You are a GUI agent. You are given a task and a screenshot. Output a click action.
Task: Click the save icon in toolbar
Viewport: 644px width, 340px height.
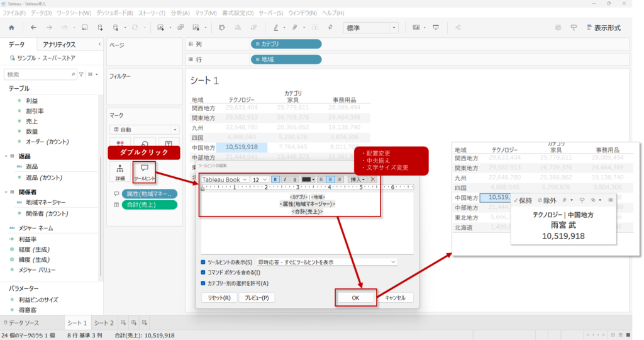click(x=84, y=28)
